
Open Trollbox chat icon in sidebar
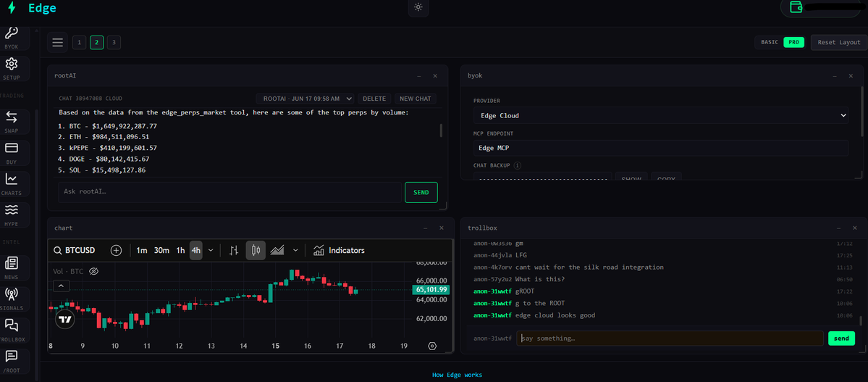tap(12, 331)
